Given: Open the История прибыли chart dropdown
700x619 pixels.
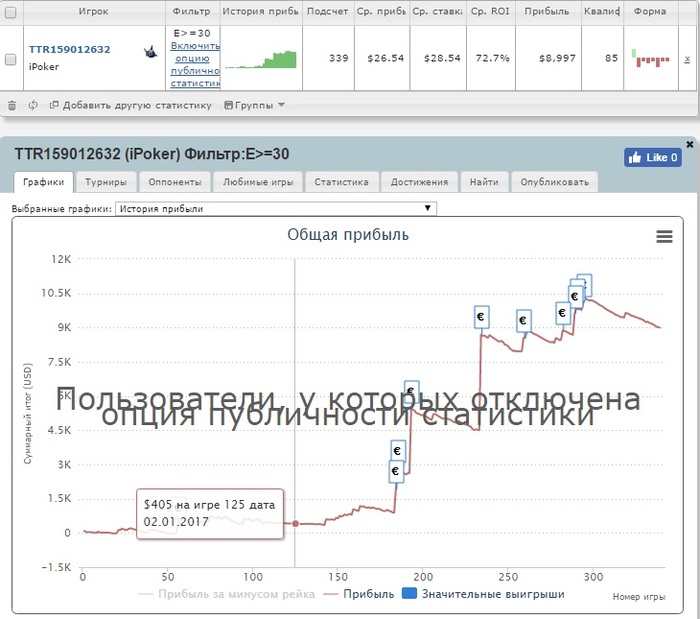Looking at the screenshot, I should point(276,208).
